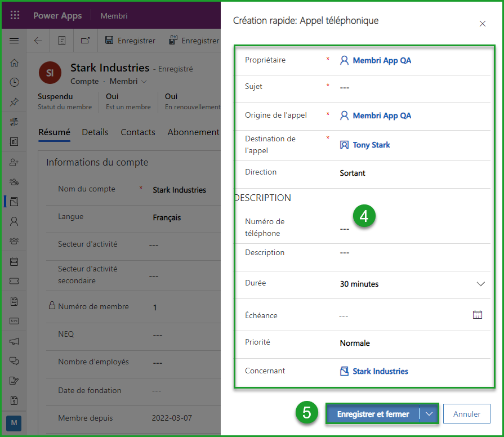This screenshot has height=437, width=504.
Task: Open record in new window icon
Action: coord(85,41)
